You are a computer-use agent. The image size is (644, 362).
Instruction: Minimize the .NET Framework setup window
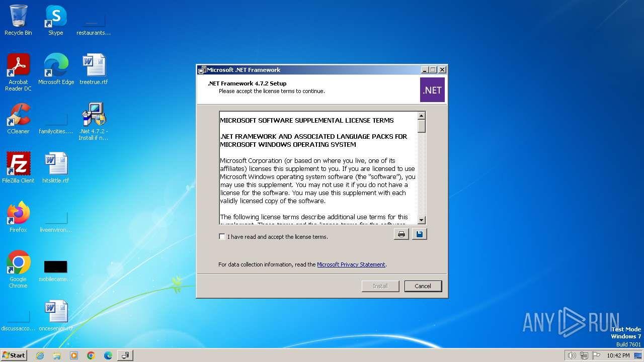425,70
